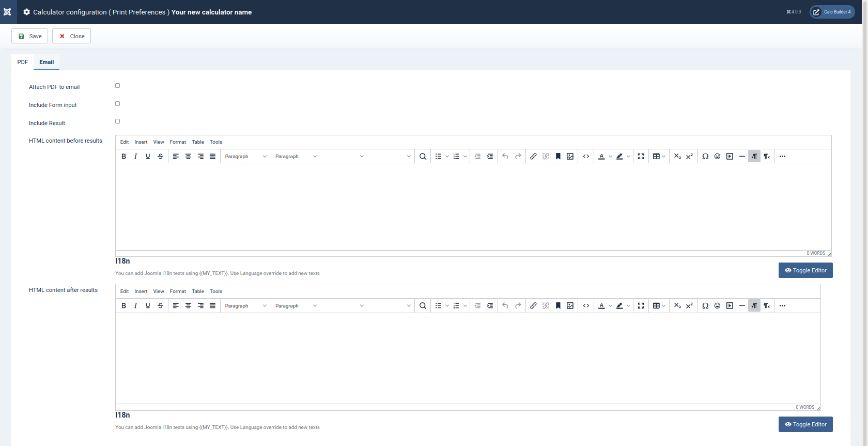Reveal more toolbar items in after-results editor
Screen dimensions: 868x446
(x=782, y=305)
